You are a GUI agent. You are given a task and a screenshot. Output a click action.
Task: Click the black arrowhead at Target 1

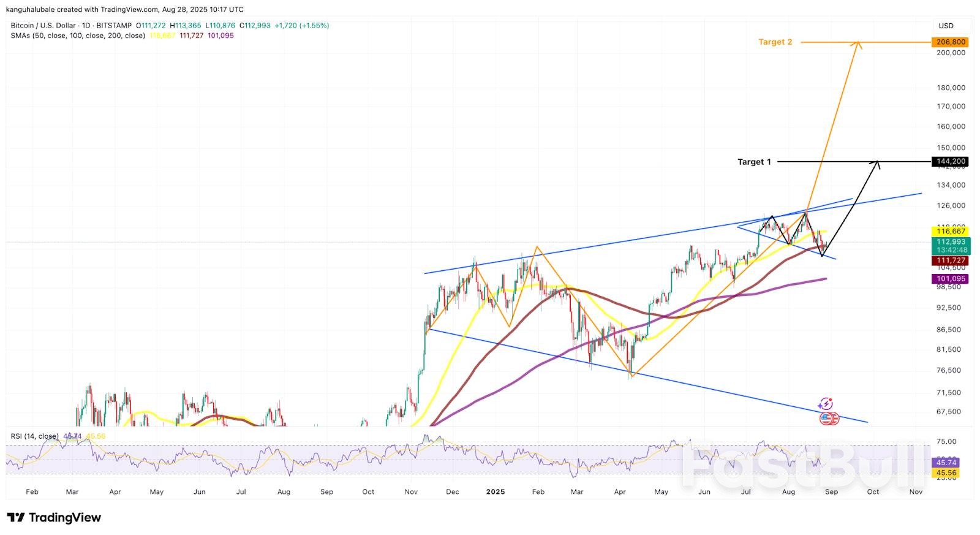click(x=877, y=163)
